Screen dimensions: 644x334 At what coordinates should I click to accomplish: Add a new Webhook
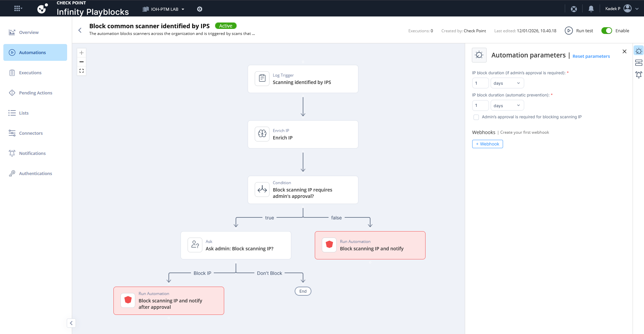(x=487, y=144)
